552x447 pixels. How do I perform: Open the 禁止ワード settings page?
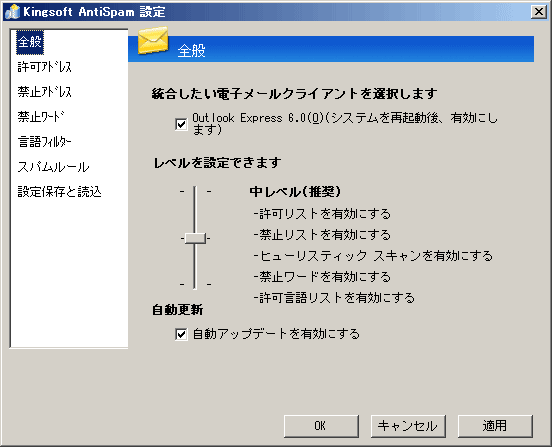41,117
